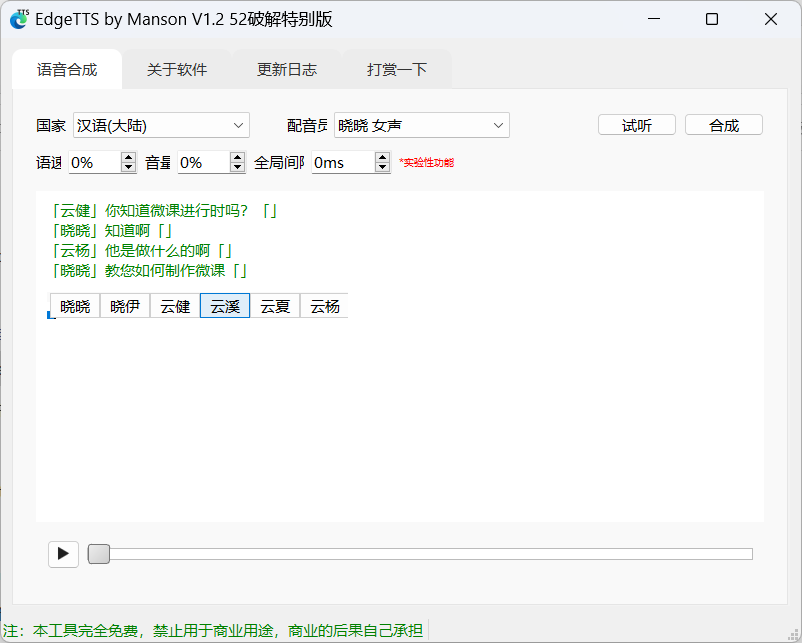The height and width of the screenshot is (643, 802).
Task: Increase global interval with up arrow
Action: coord(382,157)
